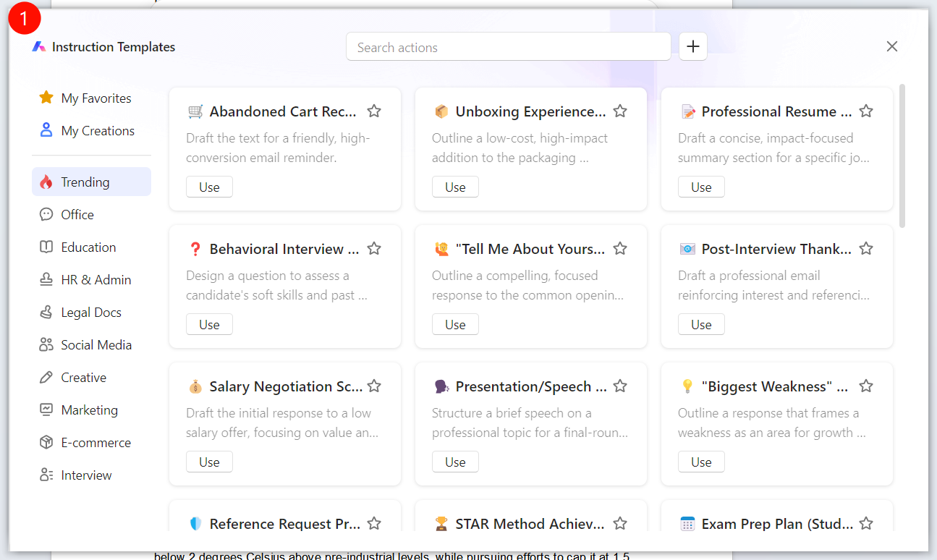Select Legal Docs in sidebar

[91, 313]
